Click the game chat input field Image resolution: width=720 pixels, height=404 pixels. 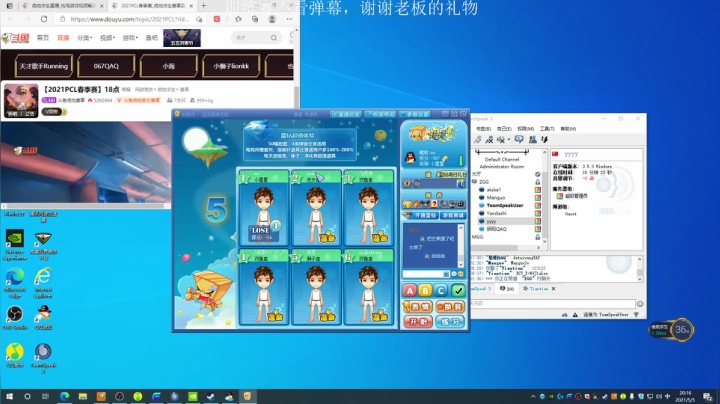point(425,274)
